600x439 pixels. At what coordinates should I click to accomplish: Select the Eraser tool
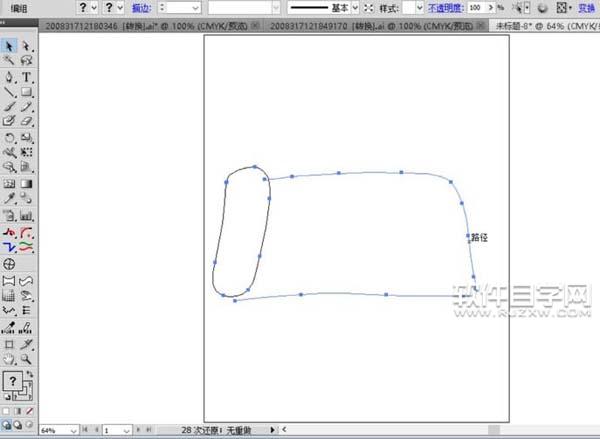26,121
